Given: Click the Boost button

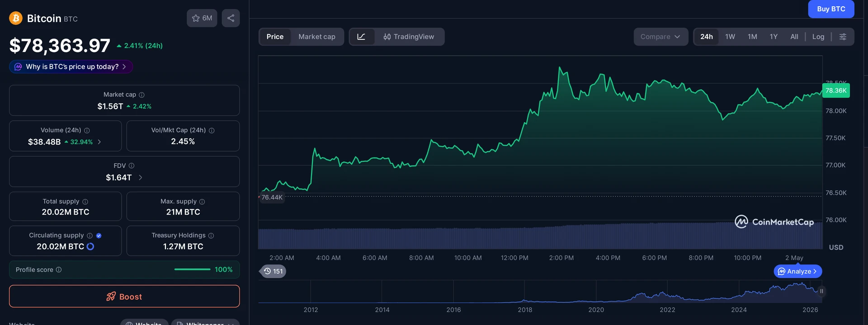Looking at the screenshot, I should [x=124, y=296].
